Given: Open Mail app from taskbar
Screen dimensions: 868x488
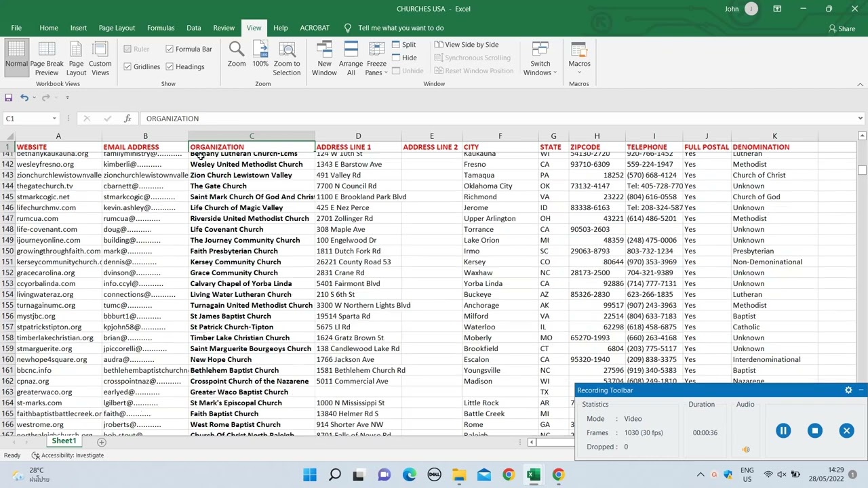Looking at the screenshot, I should click(484, 474).
